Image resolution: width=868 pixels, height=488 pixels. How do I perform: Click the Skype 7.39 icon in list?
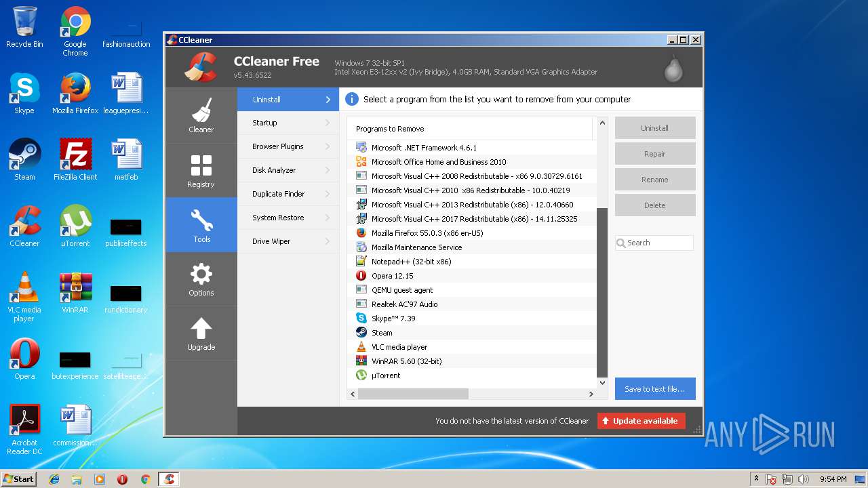click(361, 318)
